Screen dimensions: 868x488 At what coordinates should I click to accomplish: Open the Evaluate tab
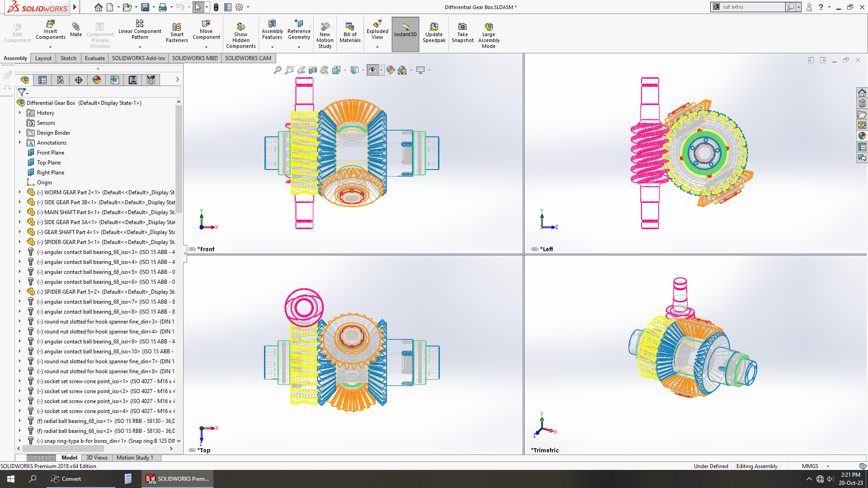[x=95, y=58]
